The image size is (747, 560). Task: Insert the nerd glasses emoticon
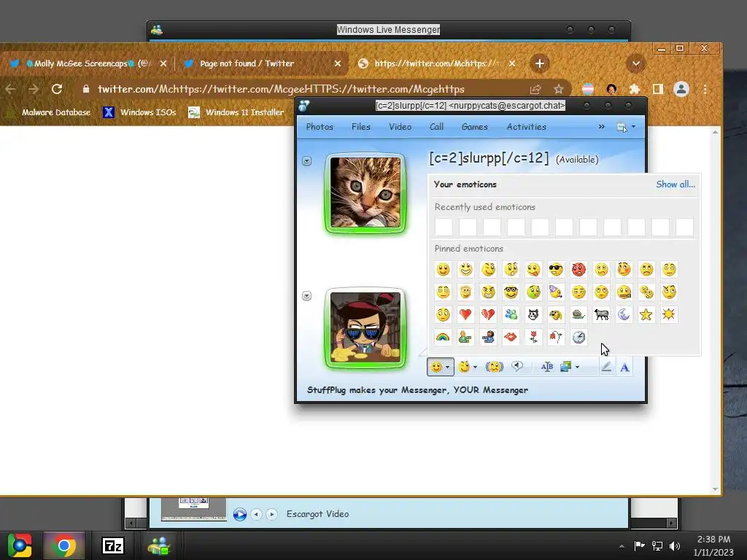point(511,292)
